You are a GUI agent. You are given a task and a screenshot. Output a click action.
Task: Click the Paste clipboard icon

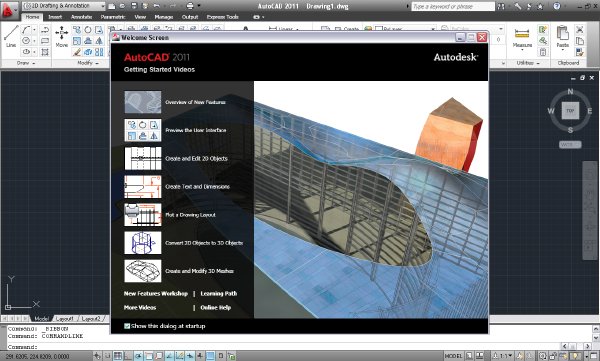point(562,37)
